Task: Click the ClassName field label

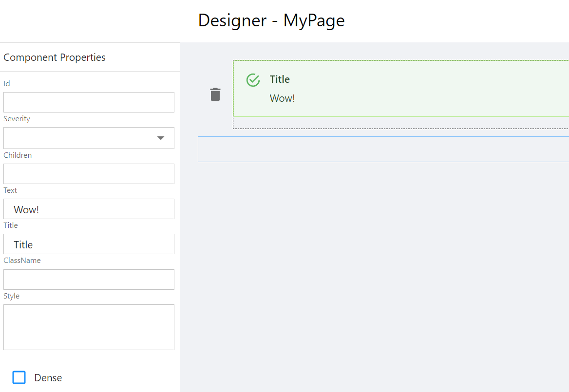Action: tap(22, 261)
